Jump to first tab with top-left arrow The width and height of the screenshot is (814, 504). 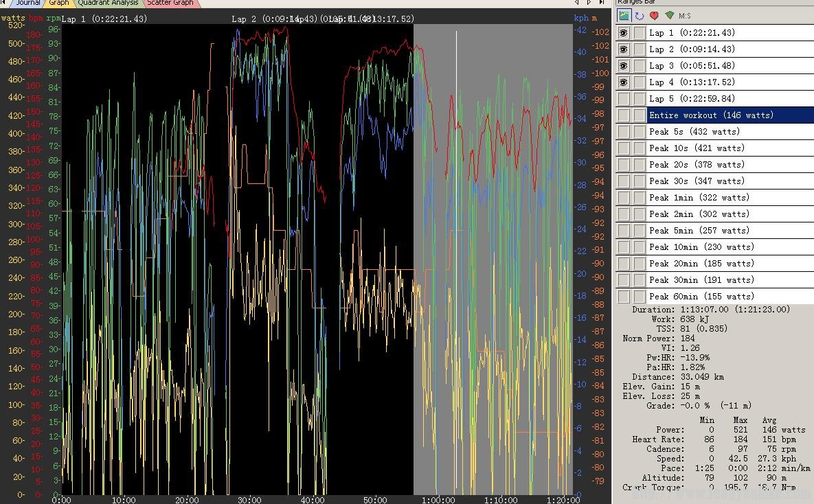(x=5, y=3)
